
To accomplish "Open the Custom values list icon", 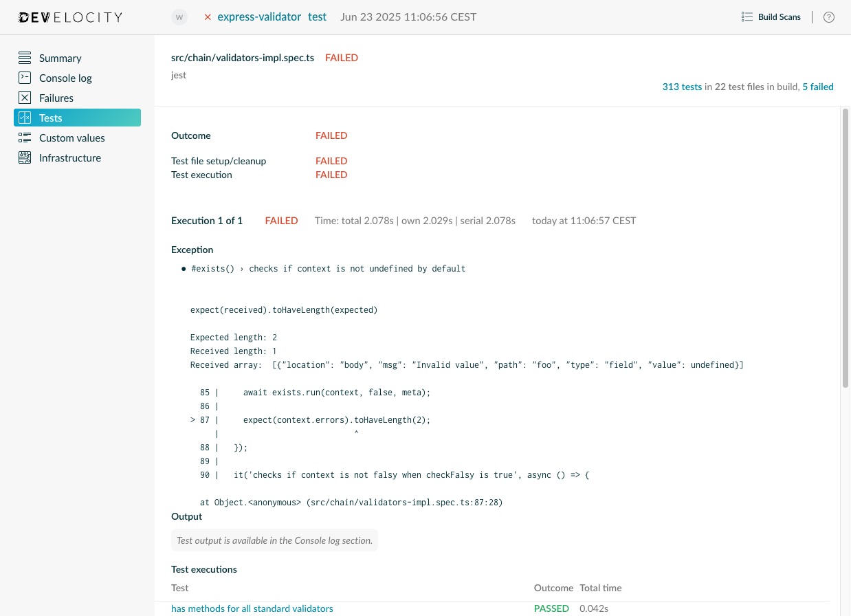I will [25, 137].
